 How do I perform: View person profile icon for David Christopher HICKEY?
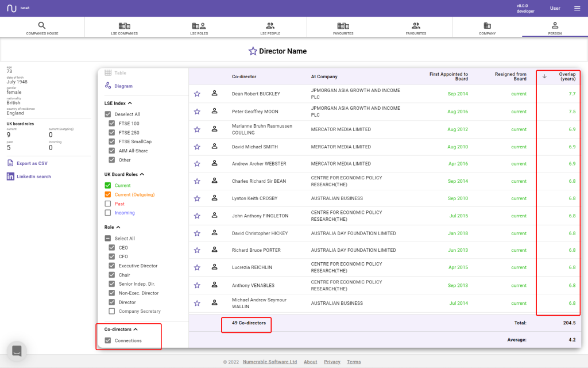215,233
